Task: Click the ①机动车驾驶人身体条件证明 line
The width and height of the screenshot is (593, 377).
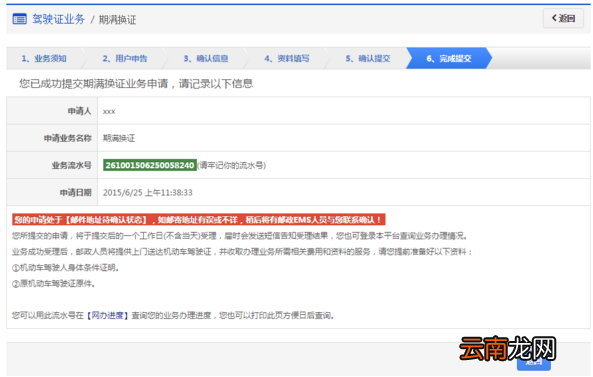Action: [x=66, y=268]
